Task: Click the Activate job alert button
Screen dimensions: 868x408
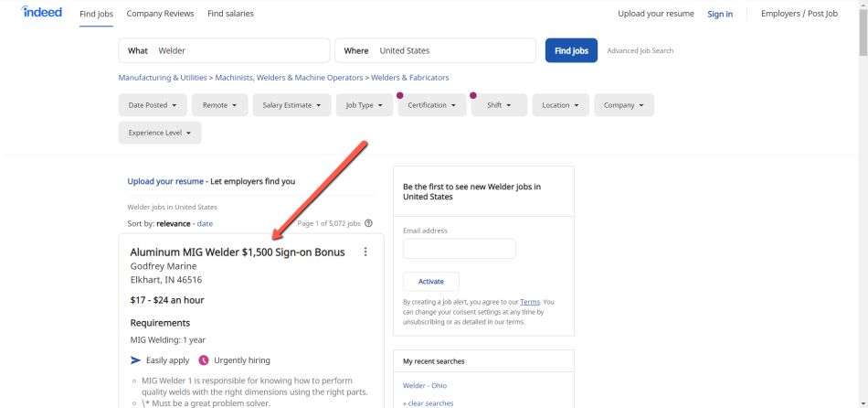Action: click(x=431, y=282)
